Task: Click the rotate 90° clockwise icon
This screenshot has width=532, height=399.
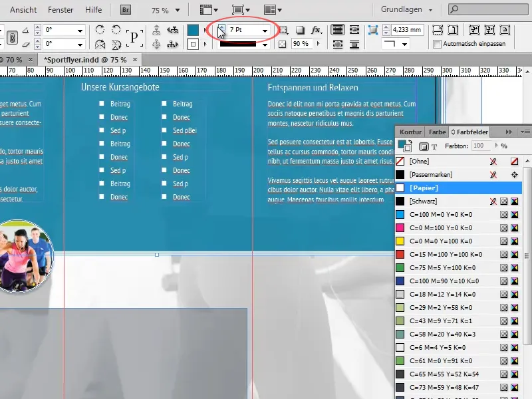Action: (100, 30)
